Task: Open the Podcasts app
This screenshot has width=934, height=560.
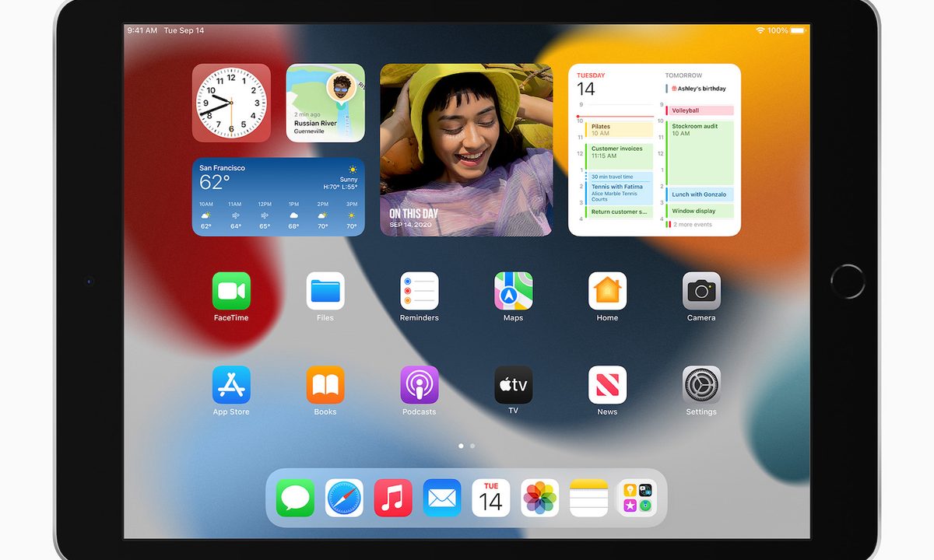Action: coord(420,385)
